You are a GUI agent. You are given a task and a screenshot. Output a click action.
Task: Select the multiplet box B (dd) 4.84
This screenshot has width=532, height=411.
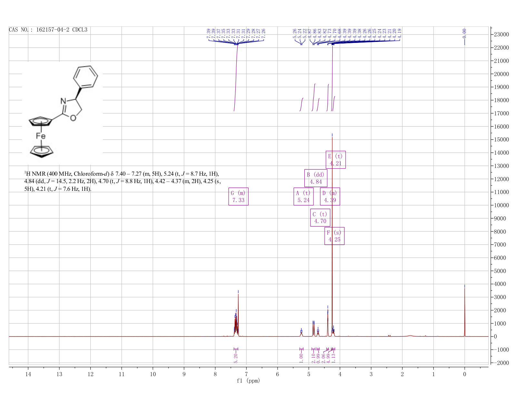316,178
